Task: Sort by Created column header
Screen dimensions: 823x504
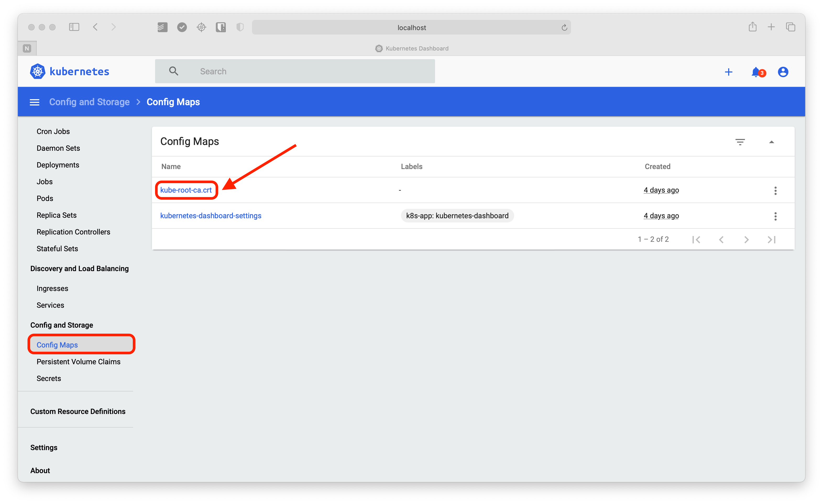Action: pyautogui.click(x=657, y=166)
